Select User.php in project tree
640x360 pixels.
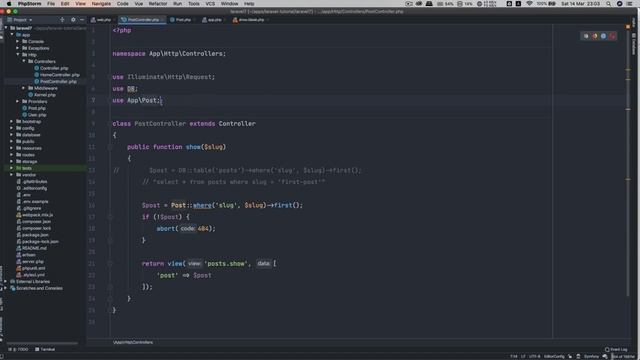click(34, 115)
